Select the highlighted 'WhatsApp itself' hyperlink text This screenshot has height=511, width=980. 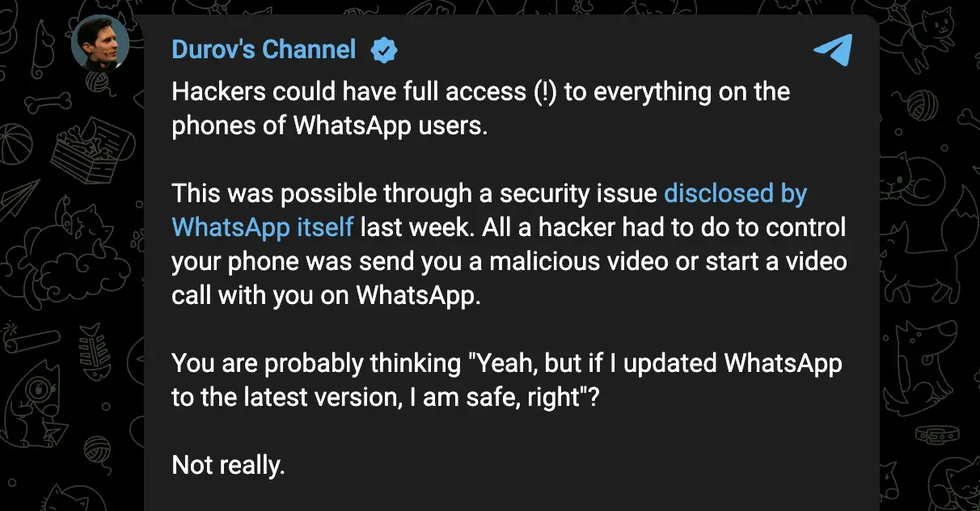pos(262,227)
